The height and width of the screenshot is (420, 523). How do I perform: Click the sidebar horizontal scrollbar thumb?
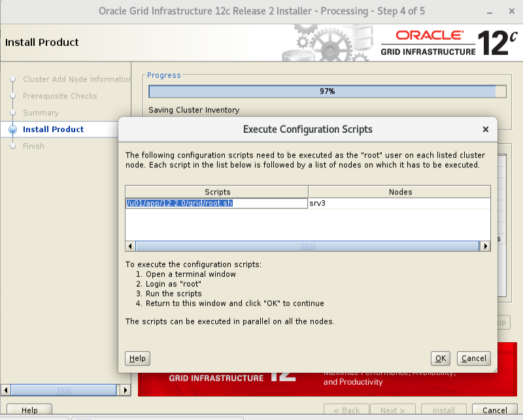[63, 390]
